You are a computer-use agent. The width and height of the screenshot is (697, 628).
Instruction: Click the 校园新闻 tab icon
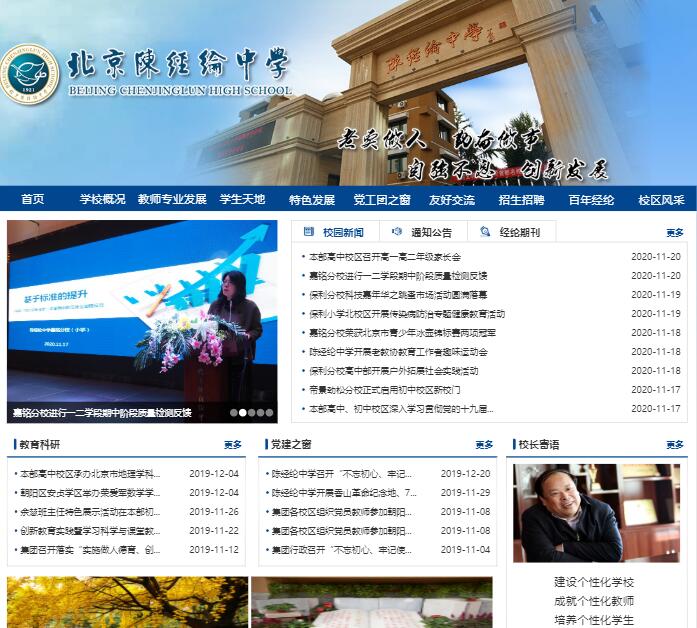308,232
